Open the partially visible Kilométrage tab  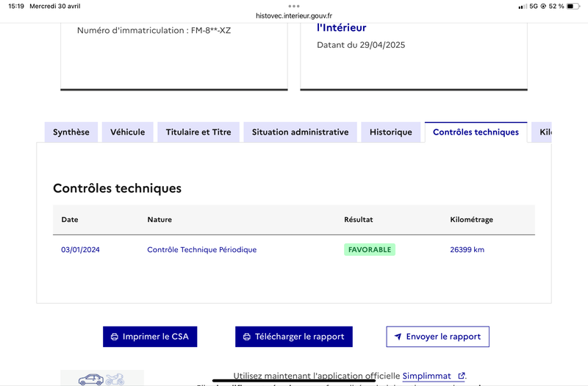pos(542,132)
